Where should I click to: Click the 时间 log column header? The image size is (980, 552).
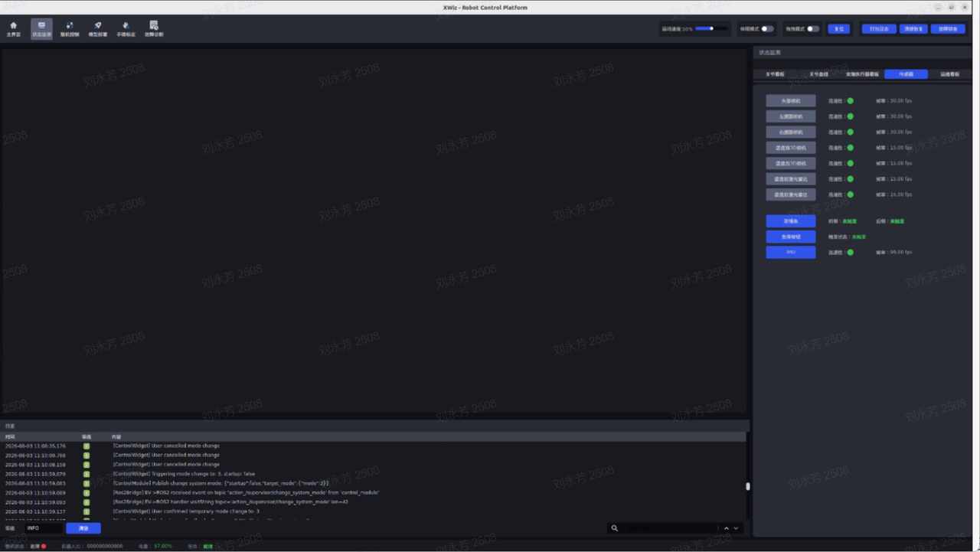click(x=10, y=436)
